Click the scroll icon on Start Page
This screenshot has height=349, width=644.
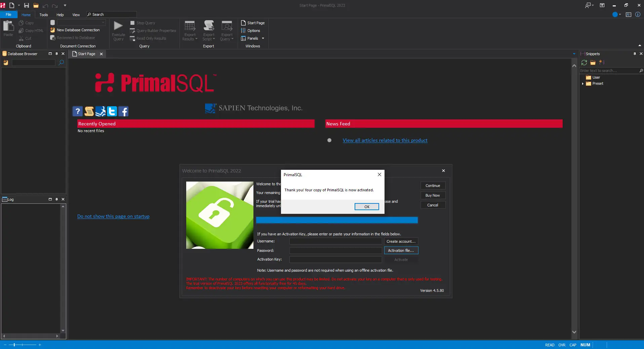coord(89,111)
